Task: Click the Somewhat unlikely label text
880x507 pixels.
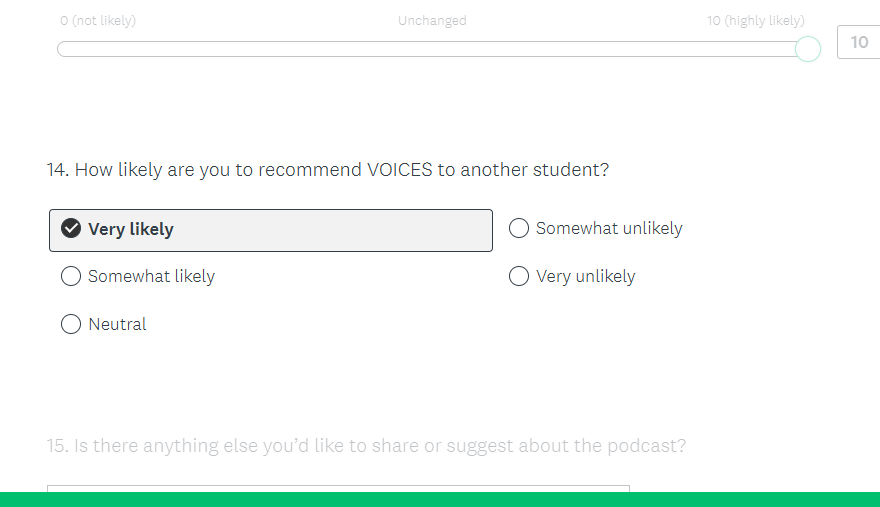Action: click(x=609, y=229)
